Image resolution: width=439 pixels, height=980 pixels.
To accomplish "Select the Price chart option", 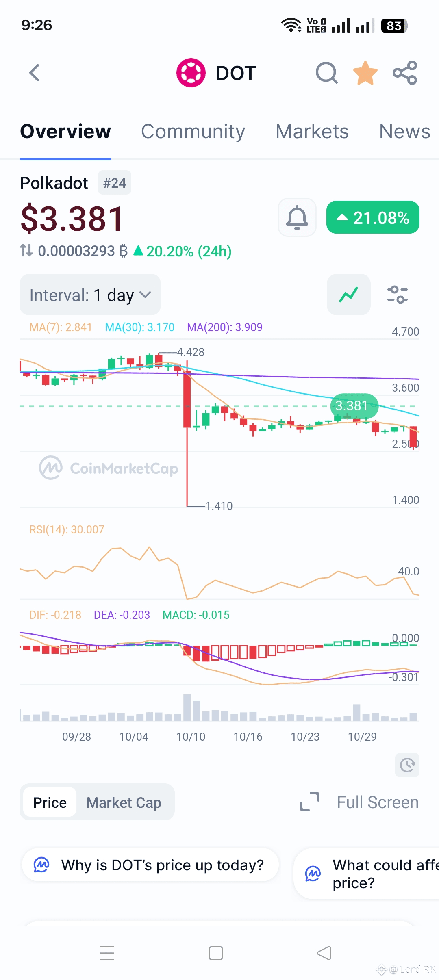I will pyautogui.click(x=50, y=802).
